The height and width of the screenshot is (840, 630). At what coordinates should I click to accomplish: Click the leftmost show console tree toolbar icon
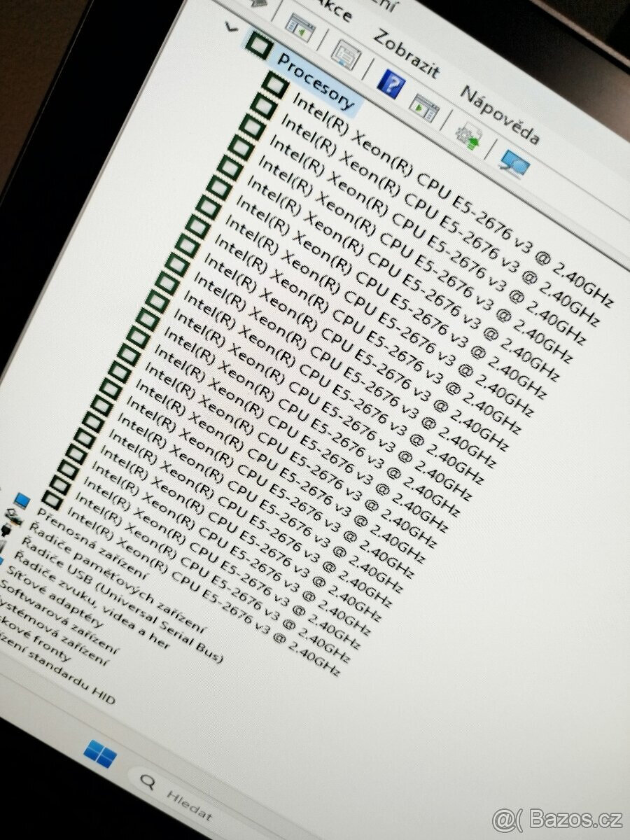[299, 26]
